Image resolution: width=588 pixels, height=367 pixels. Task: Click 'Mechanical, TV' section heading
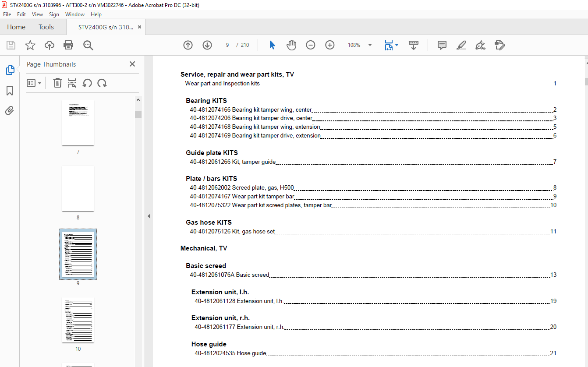pyautogui.click(x=204, y=248)
